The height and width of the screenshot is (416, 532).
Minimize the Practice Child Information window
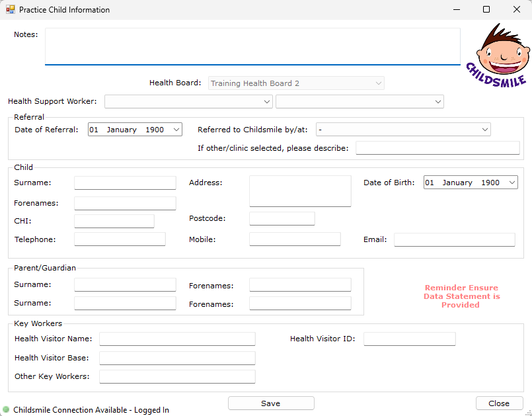456,10
